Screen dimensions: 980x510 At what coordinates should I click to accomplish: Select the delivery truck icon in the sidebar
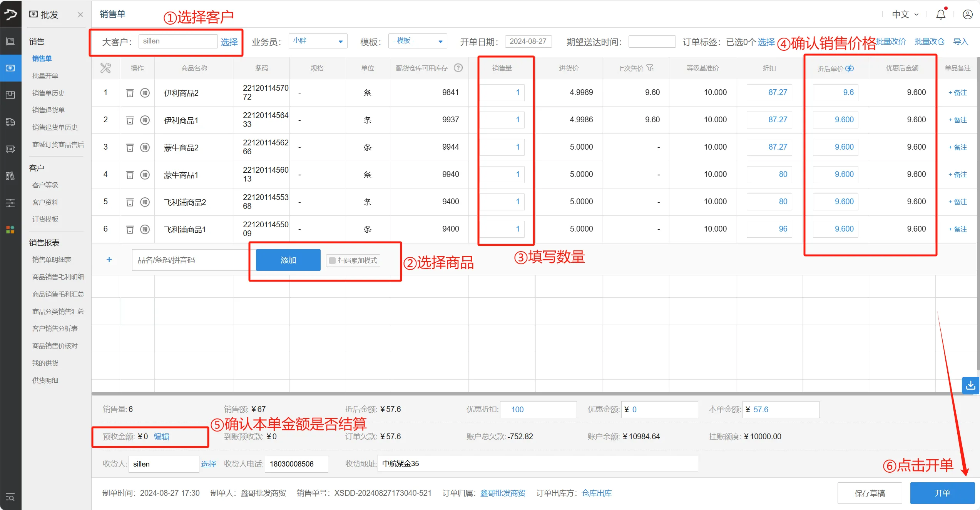click(x=10, y=122)
